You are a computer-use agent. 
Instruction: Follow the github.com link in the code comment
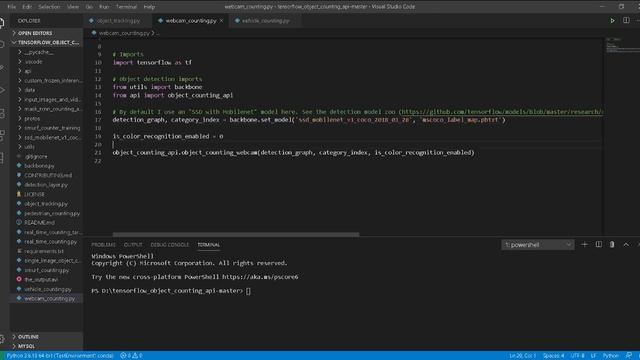[501, 111]
